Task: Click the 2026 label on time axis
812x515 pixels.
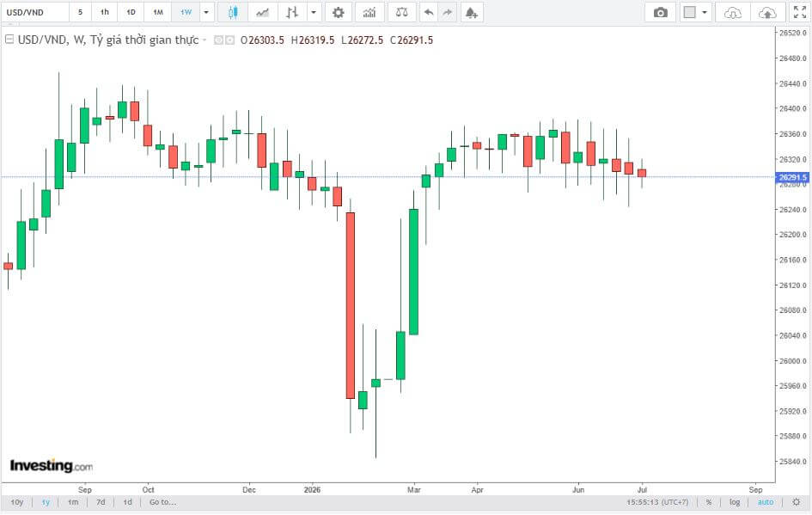Action: 312,489
